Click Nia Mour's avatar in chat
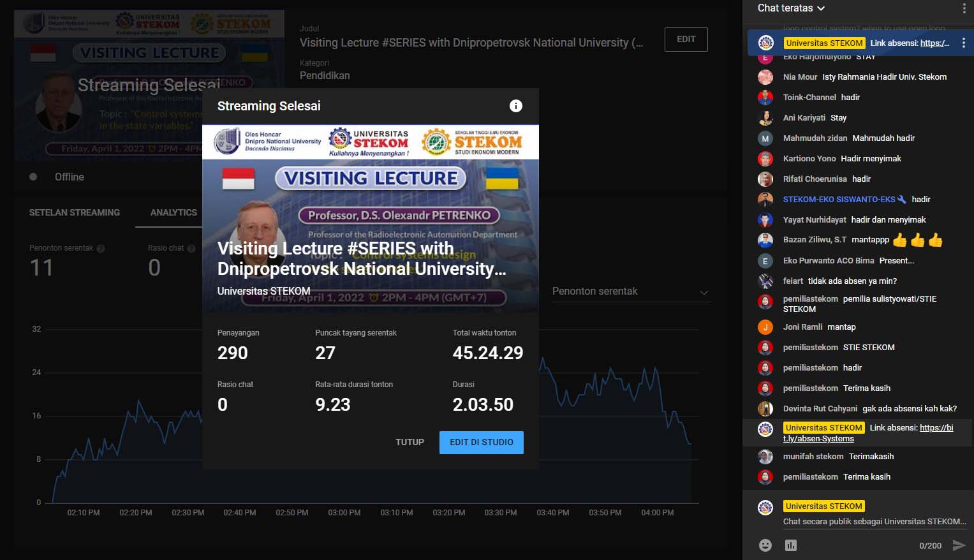Viewport: 974px width, 560px height. point(765,77)
